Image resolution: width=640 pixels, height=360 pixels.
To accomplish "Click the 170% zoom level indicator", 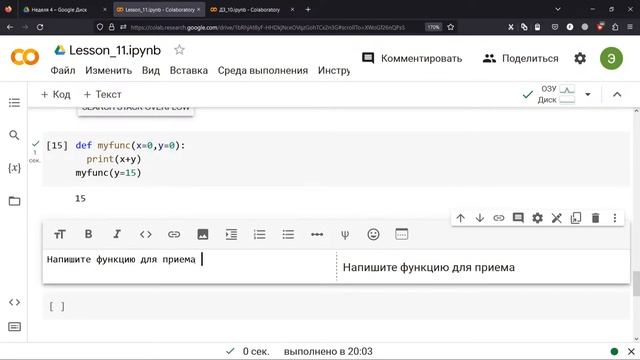I will pos(433,27).
